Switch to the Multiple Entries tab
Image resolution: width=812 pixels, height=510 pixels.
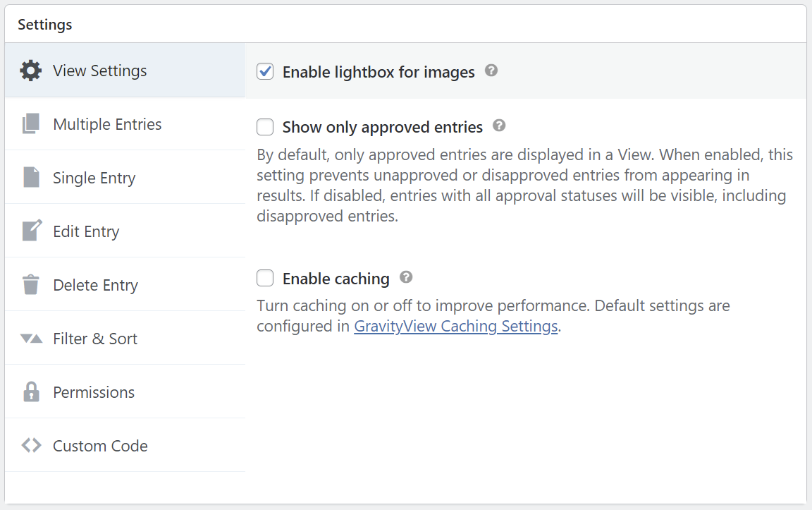107,124
